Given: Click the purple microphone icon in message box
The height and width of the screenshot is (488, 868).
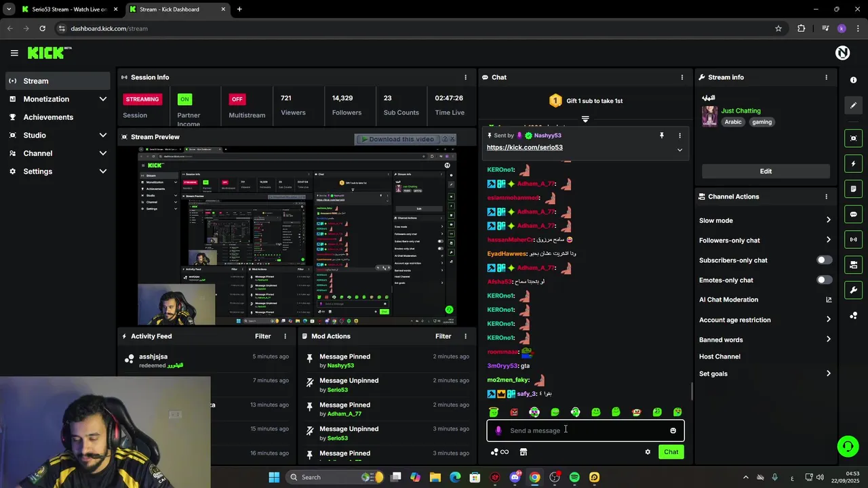Looking at the screenshot, I should 498,430.
